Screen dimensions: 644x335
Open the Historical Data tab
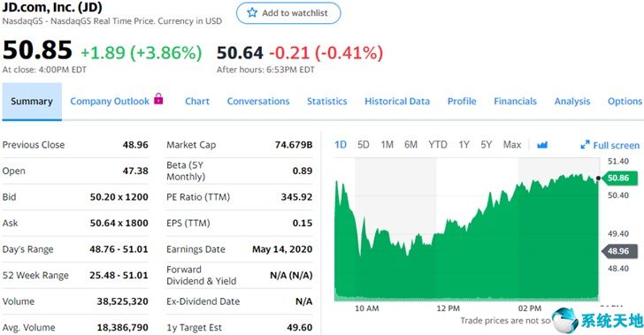tap(397, 102)
